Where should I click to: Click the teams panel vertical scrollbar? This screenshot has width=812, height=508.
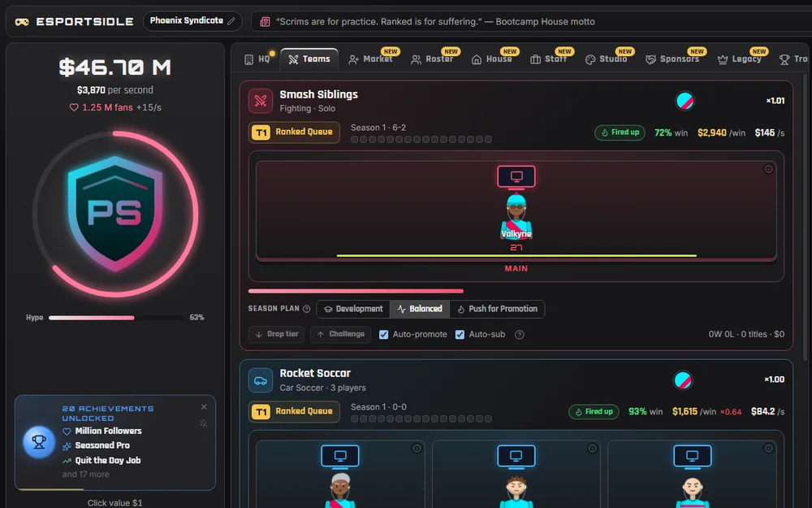[805, 218]
